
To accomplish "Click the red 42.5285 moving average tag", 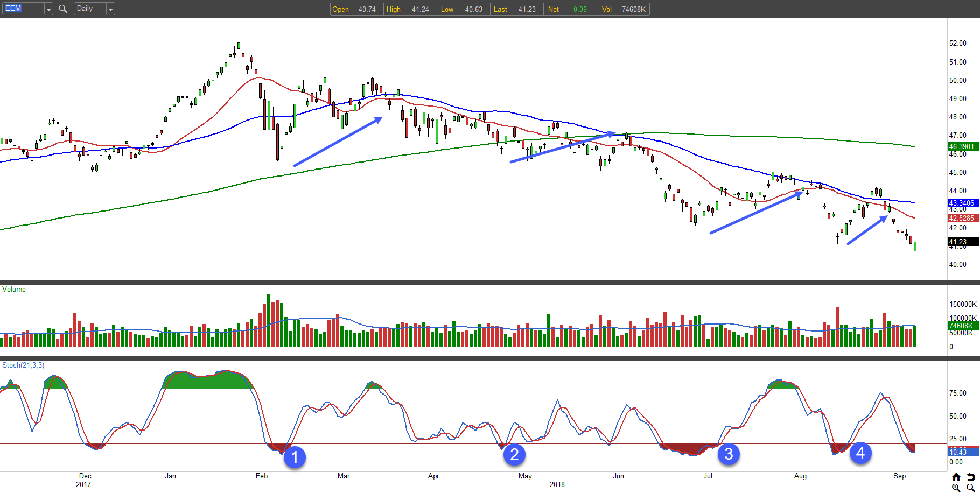I will [962, 218].
